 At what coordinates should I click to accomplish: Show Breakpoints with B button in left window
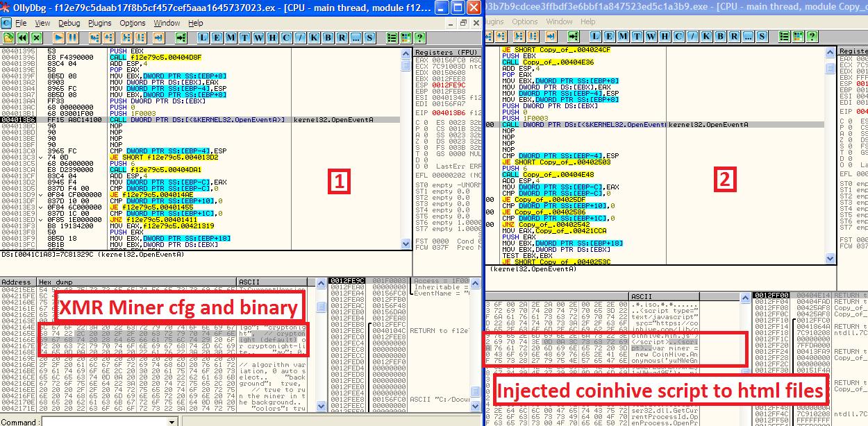coord(327,37)
